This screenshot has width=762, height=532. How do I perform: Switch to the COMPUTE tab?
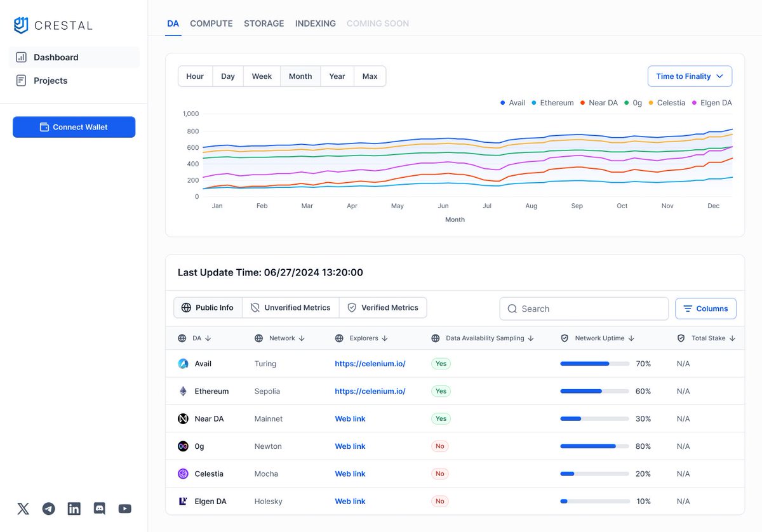[211, 23]
